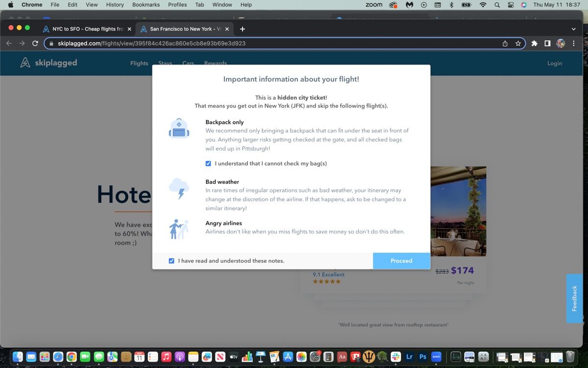
Task: Toggle the Chrome side panel icon
Action: [x=547, y=43]
